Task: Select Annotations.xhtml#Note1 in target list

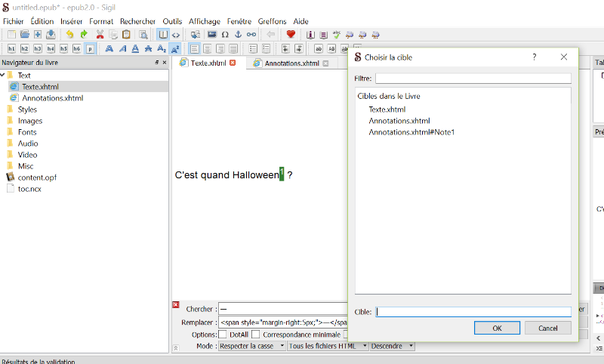Action: click(411, 132)
